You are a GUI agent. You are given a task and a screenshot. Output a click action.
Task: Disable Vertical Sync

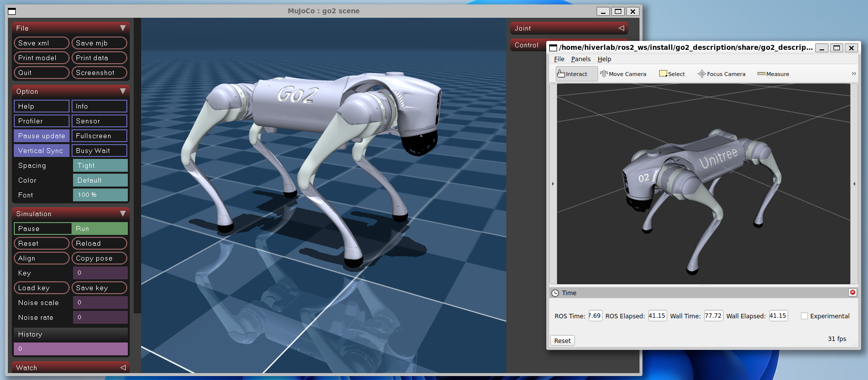(x=41, y=151)
